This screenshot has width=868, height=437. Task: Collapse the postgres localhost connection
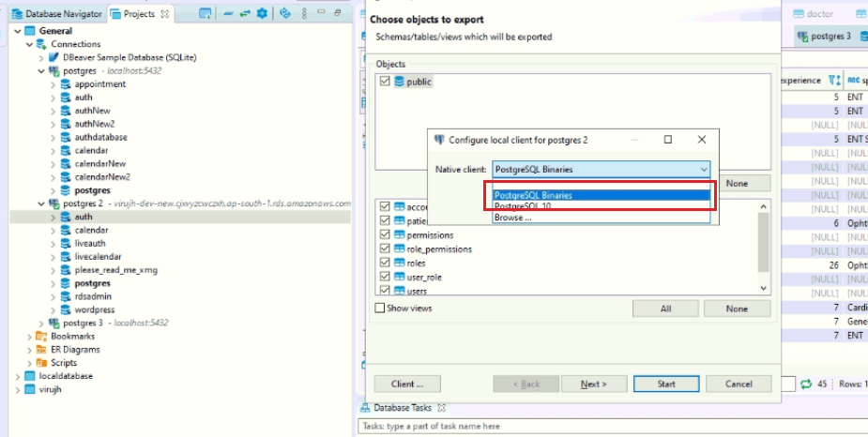click(x=41, y=71)
